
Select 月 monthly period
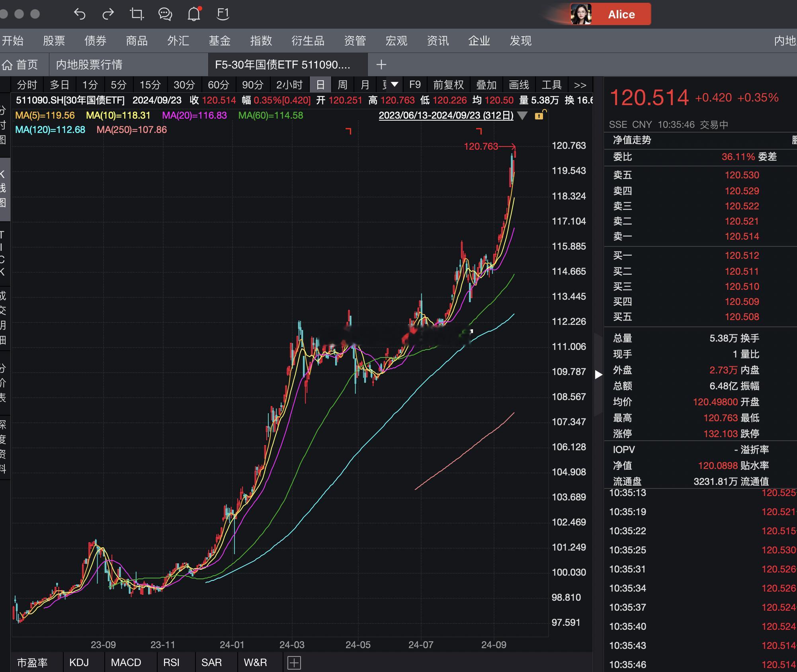point(365,85)
